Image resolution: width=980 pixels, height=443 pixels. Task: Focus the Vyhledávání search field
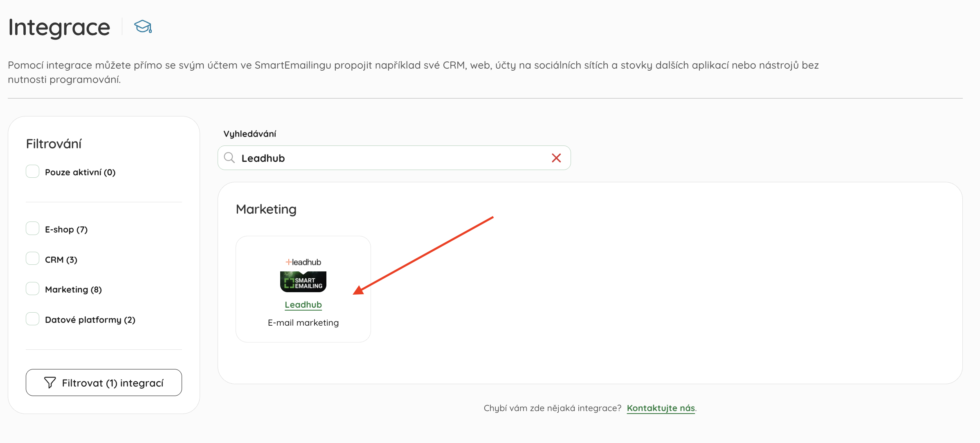pos(394,158)
